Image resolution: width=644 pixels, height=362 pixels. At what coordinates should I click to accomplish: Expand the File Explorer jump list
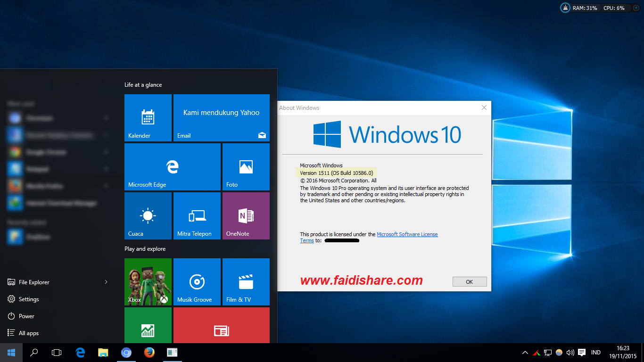(105, 282)
